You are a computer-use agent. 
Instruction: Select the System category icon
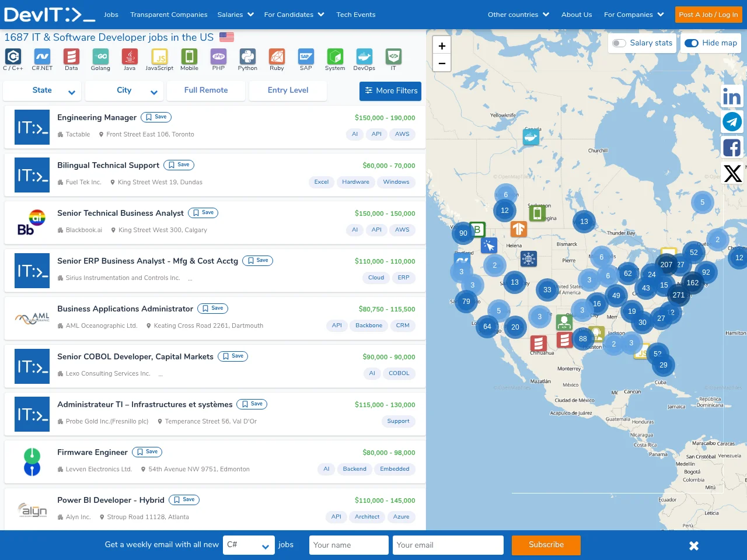click(335, 56)
